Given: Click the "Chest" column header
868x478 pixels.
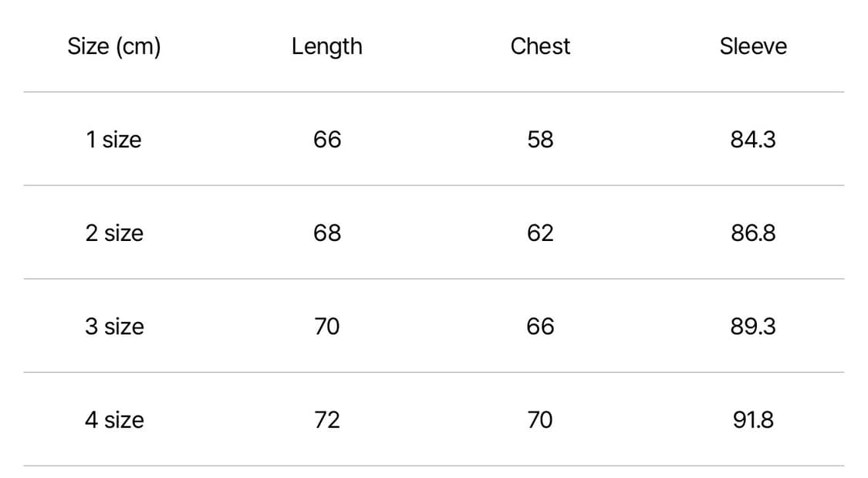Looking at the screenshot, I should (x=540, y=46).
